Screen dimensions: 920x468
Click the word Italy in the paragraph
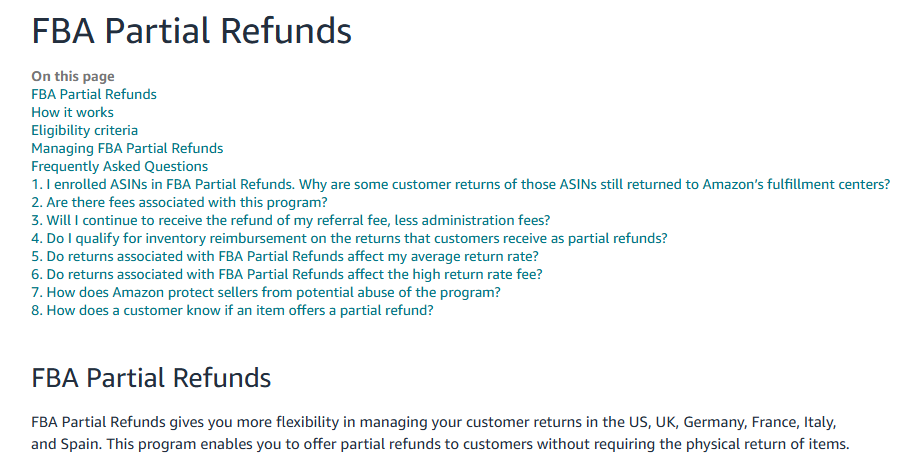pyautogui.click(x=810, y=422)
